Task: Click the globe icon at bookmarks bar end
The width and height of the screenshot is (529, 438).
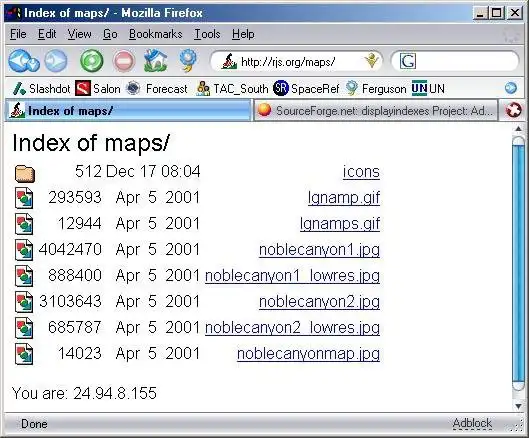Action: 511,88
